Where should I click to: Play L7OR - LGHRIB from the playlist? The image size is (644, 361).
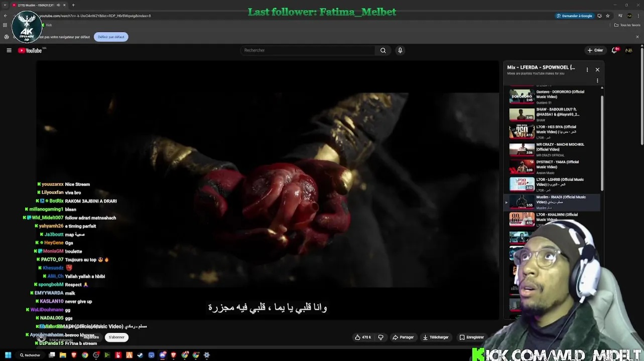[554, 185]
